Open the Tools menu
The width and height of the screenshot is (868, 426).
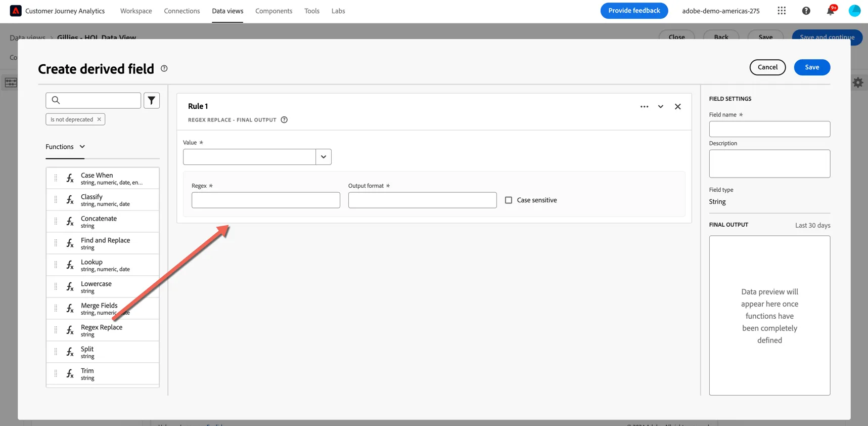pos(312,11)
